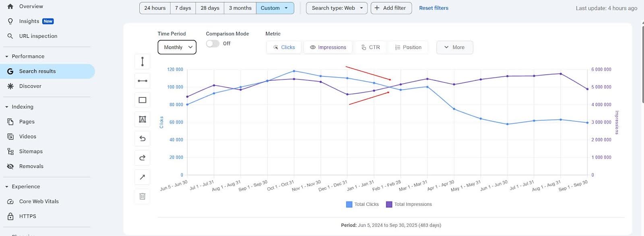Select the 28 days date tab
This screenshot has width=644, height=236.
(210, 8)
